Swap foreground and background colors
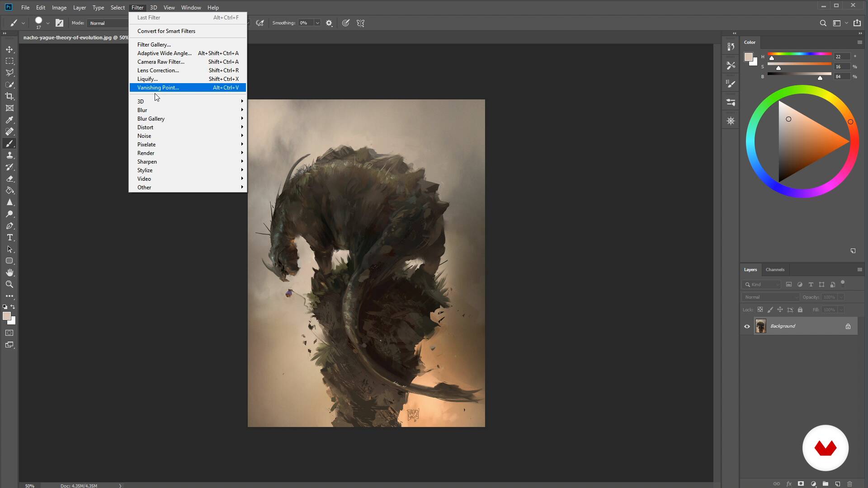The image size is (868, 488). point(13,307)
